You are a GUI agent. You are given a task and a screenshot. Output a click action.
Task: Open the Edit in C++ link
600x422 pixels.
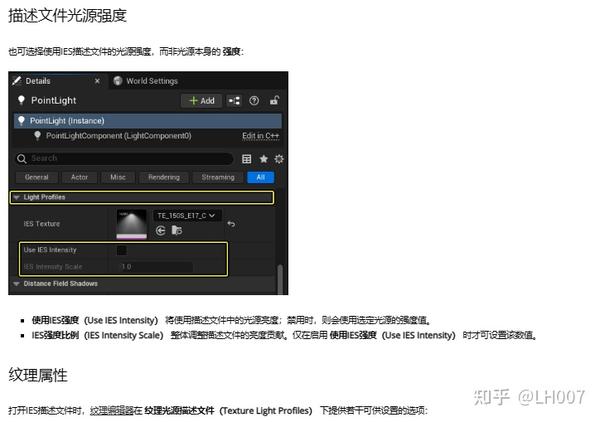[261, 136]
